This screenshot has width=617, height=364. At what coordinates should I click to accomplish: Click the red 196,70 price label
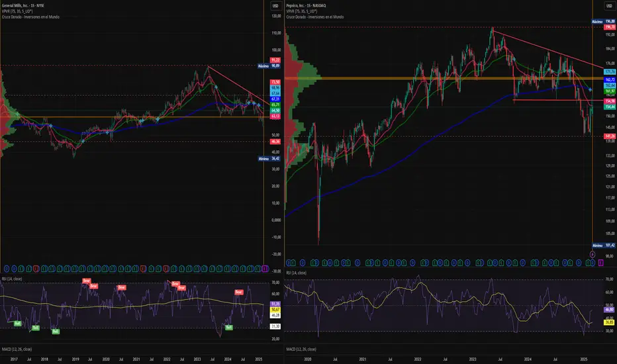(x=610, y=27)
